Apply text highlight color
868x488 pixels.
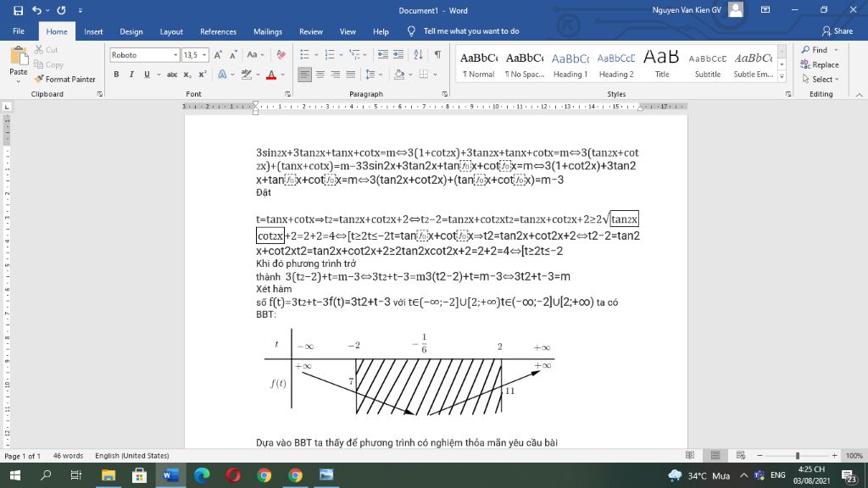pyautogui.click(x=247, y=75)
